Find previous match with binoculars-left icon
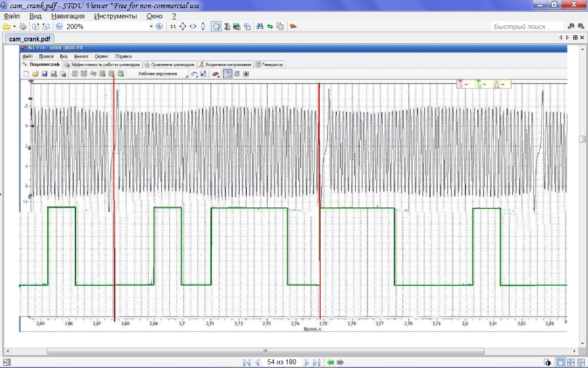Image resolution: width=588 pixels, height=368 pixels. 572,26
